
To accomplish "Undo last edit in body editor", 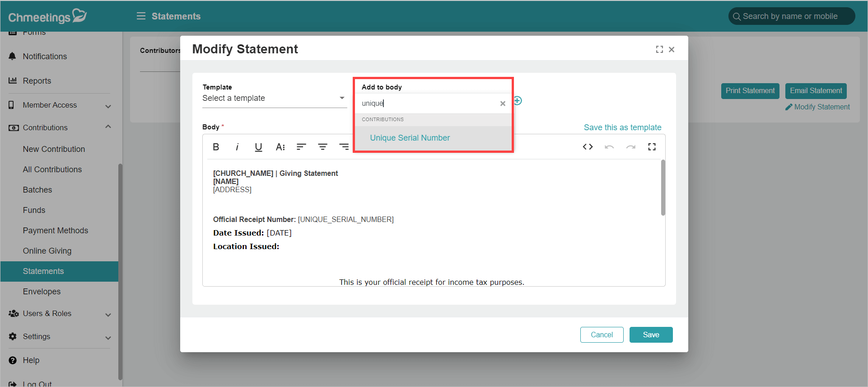I will (609, 147).
